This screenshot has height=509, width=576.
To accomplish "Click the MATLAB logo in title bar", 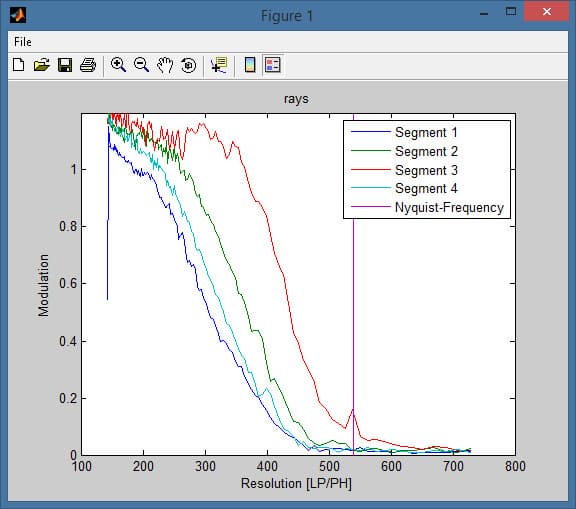I will [x=18, y=15].
